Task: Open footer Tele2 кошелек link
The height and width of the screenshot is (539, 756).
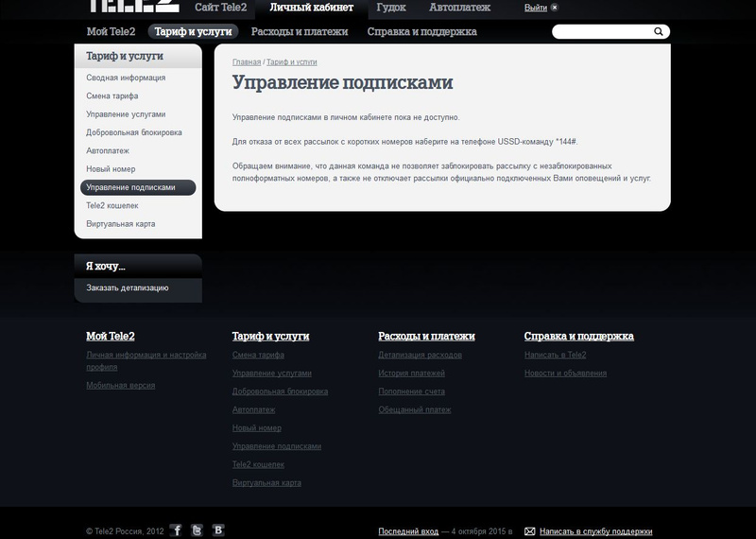Action: (258, 465)
